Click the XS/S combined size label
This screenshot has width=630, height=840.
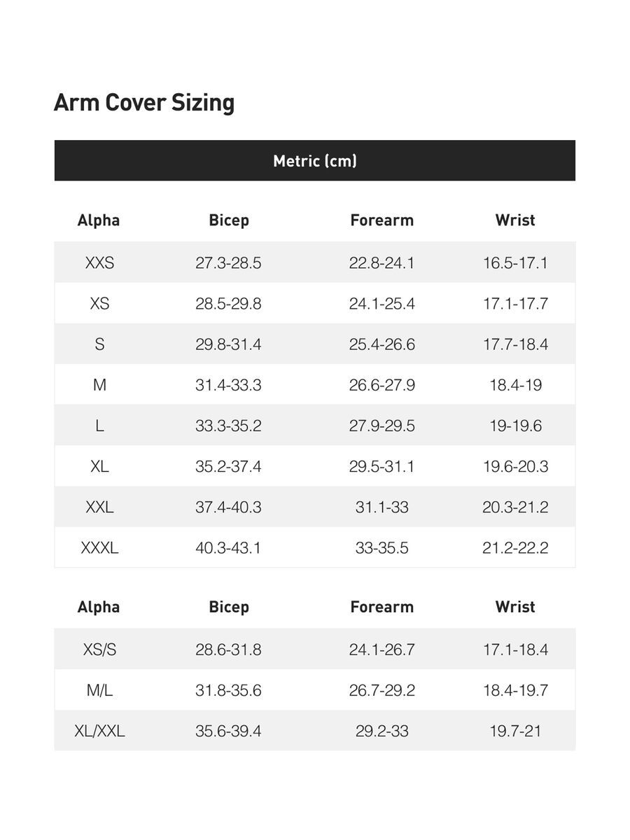(99, 650)
